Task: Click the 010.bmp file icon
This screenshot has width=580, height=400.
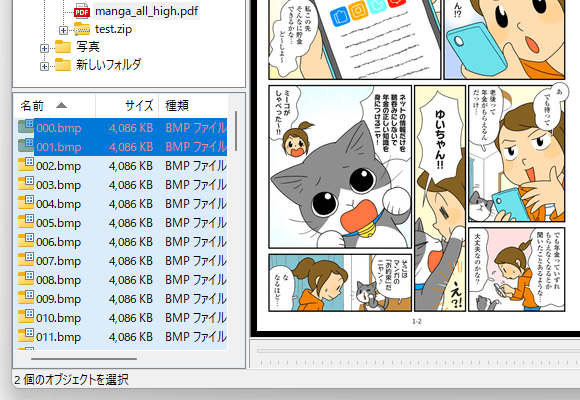Action: [x=26, y=316]
